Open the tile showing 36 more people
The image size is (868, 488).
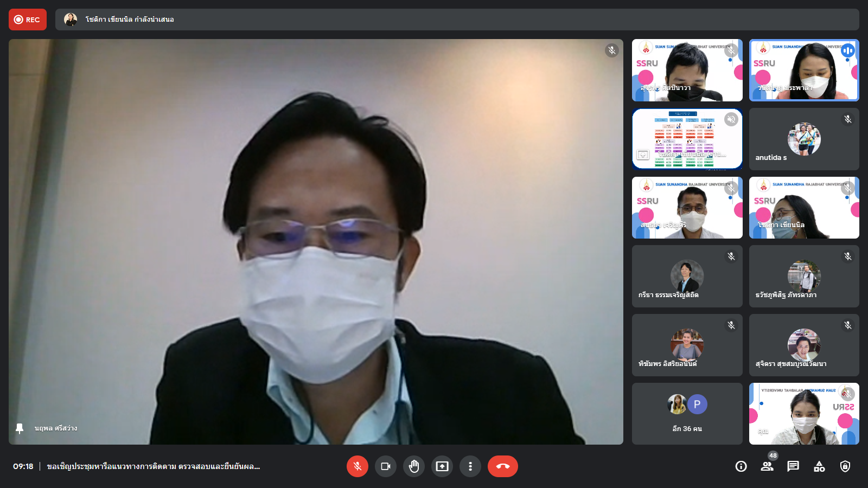pos(687,414)
